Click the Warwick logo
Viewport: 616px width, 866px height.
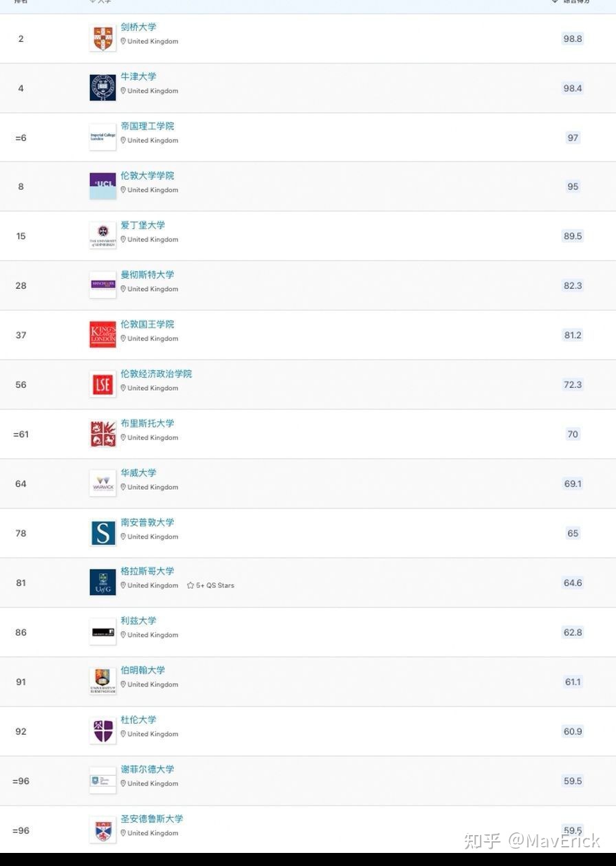(102, 484)
